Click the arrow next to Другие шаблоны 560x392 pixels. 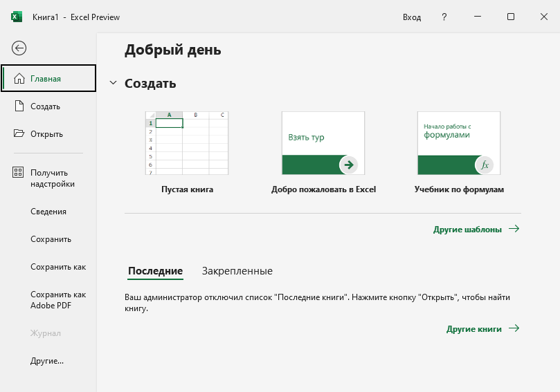tap(514, 229)
